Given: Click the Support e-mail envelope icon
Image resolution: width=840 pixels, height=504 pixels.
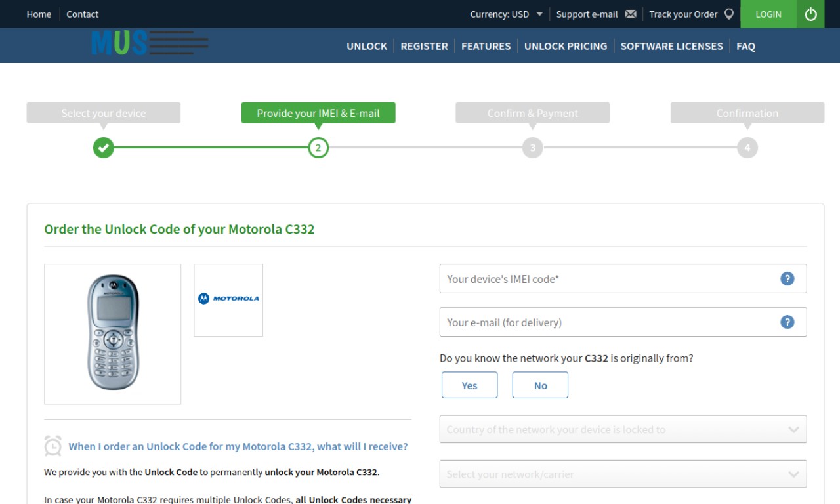Looking at the screenshot, I should point(631,14).
